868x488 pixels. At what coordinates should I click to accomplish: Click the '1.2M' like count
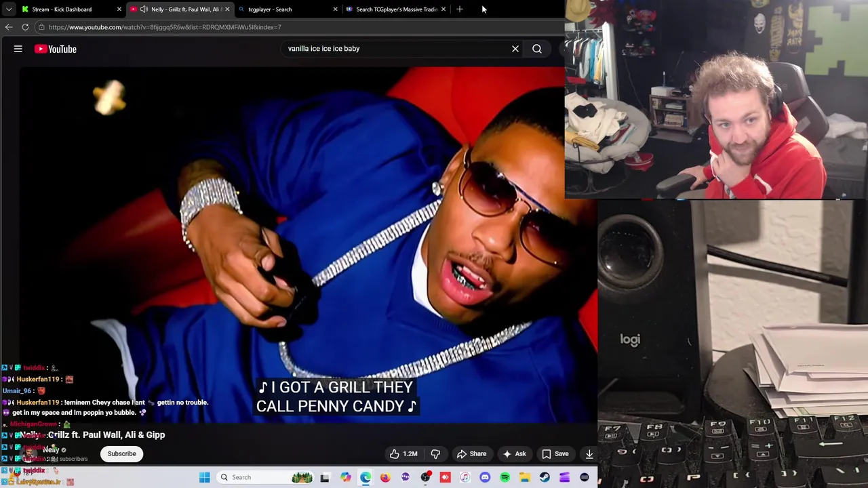click(x=410, y=454)
